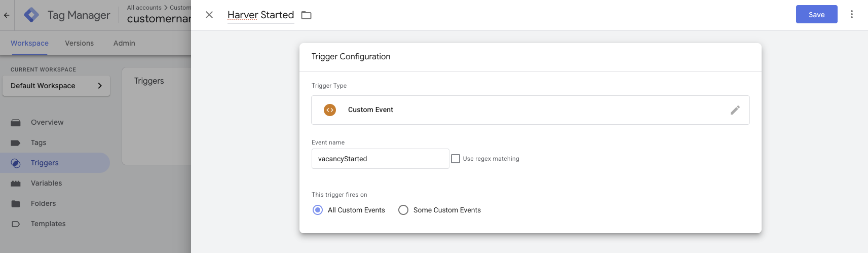Expand the Default Workspace selector

click(56, 86)
